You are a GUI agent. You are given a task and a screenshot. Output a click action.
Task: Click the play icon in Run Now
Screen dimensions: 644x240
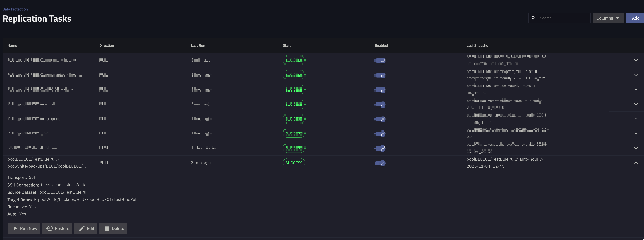[x=15, y=228]
